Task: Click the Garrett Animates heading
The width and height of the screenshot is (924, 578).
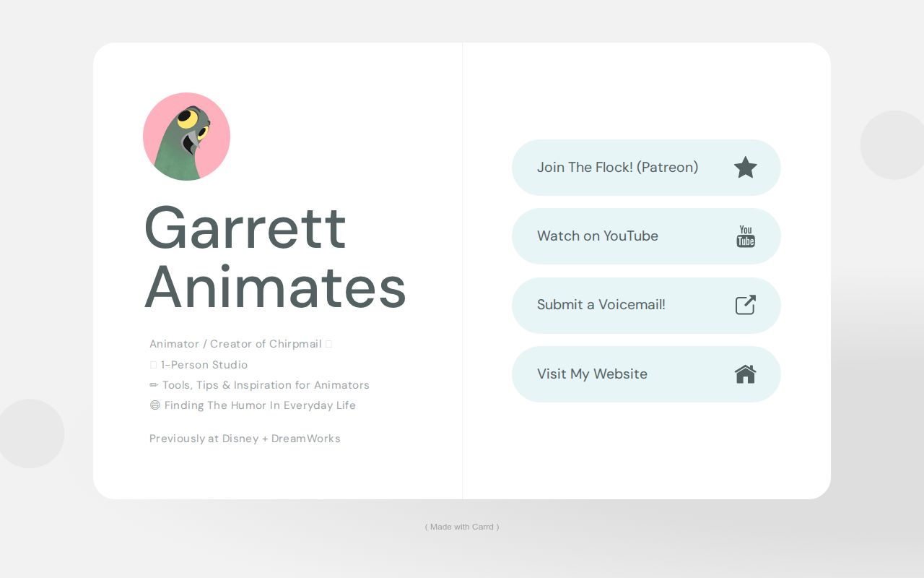Action: (275, 256)
